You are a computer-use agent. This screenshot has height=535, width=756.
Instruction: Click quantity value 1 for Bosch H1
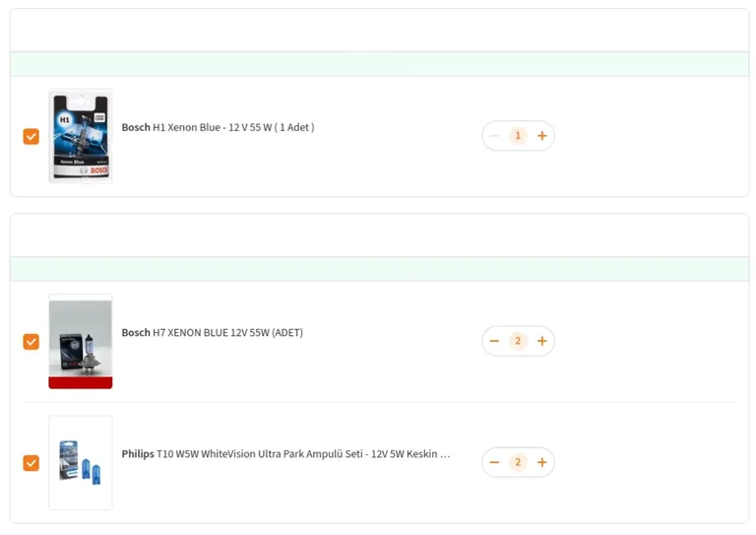click(518, 136)
